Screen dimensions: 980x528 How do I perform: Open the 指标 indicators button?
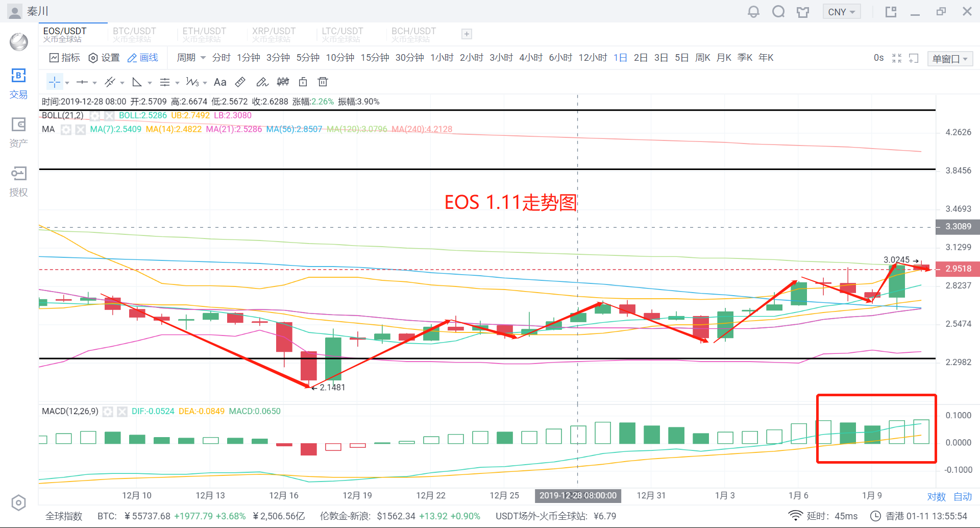(x=64, y=58)
